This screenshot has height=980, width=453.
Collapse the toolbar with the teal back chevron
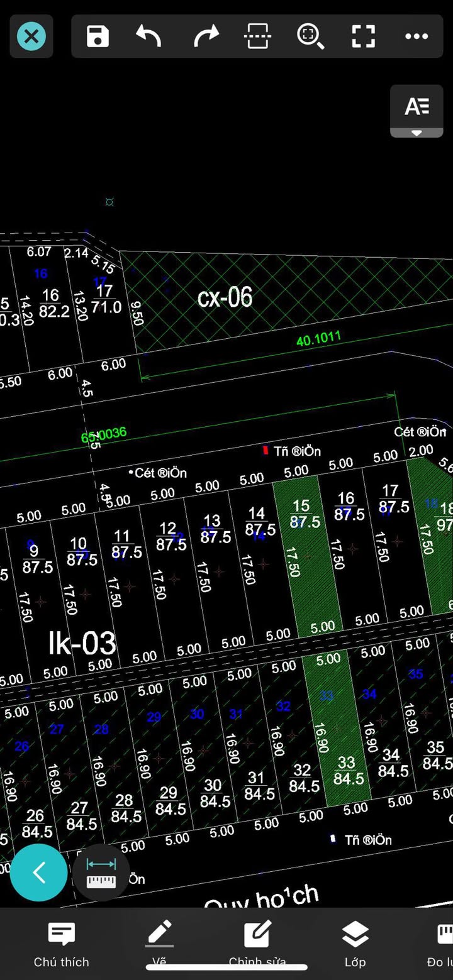39,873
